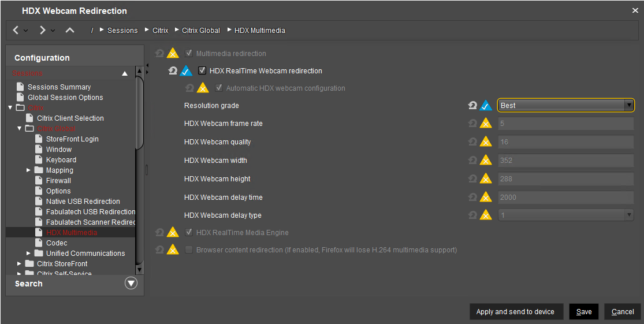Click the Save button
This screenshot has width=644, height=324.
tap(583, 312)
